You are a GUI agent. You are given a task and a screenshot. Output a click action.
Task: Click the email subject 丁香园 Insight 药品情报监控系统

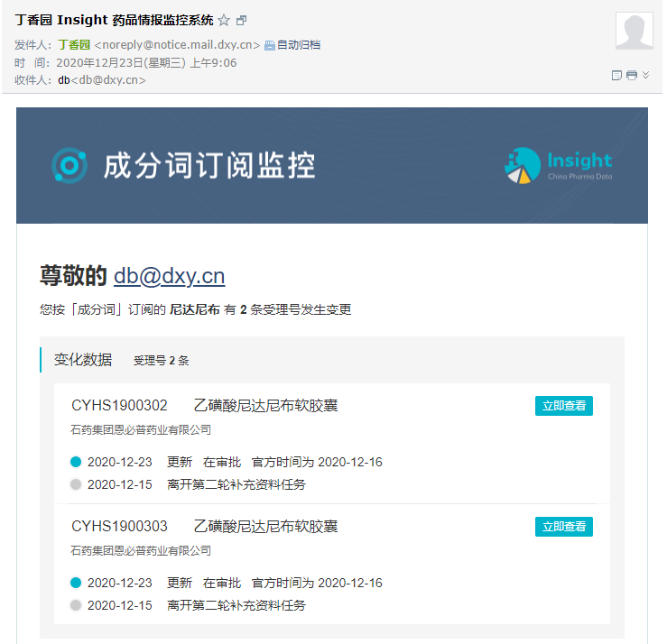pyautogui.click(x=114, y=20)
